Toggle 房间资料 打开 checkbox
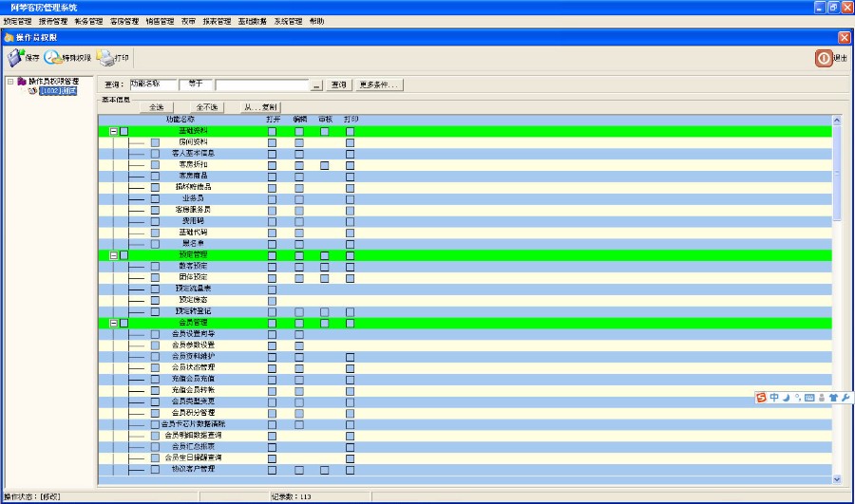Screen dimensions: 855x504 click(x=272, y=142)
